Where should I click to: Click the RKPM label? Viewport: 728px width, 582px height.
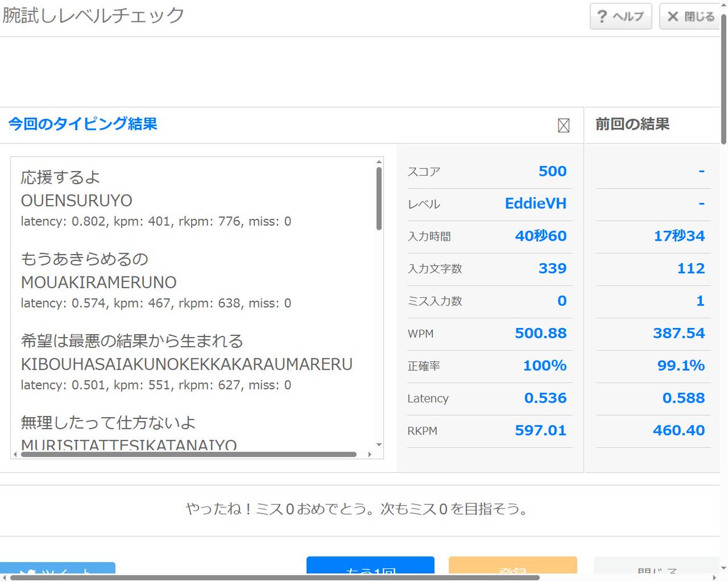(422, 431)
